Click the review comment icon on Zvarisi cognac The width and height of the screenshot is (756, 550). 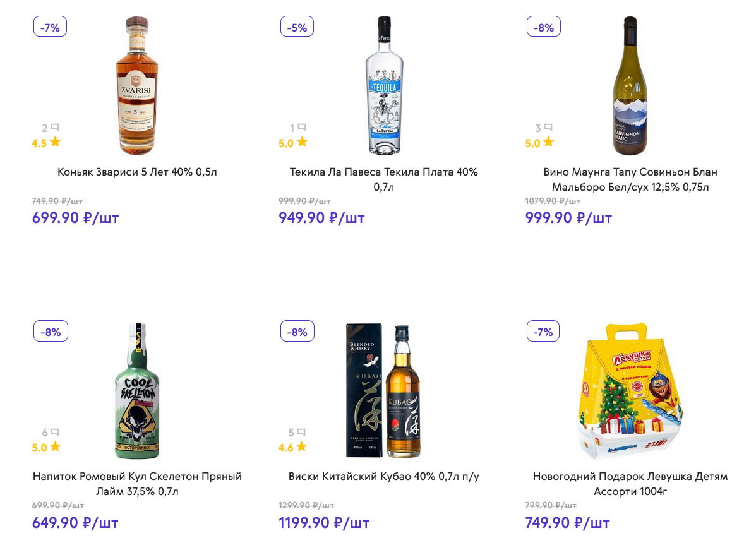(55, 128)
